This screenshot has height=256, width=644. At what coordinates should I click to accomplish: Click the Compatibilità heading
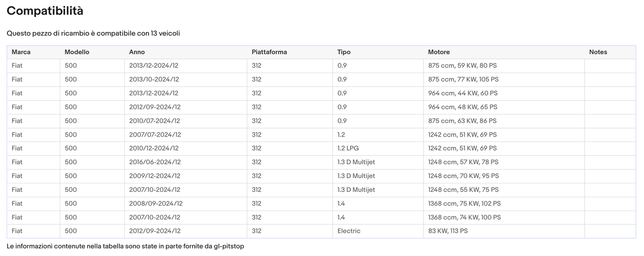coord(45,11)
